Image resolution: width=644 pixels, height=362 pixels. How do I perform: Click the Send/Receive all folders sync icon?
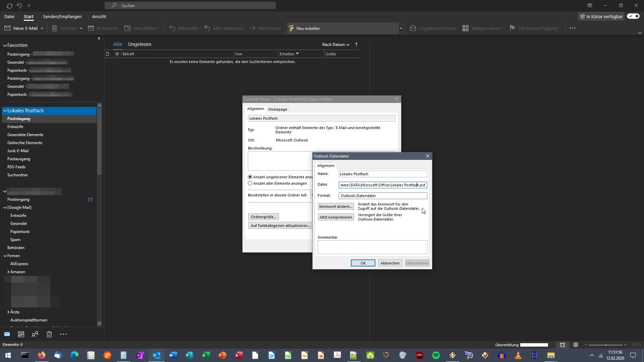pyautogui.click(x=9, y=6)
